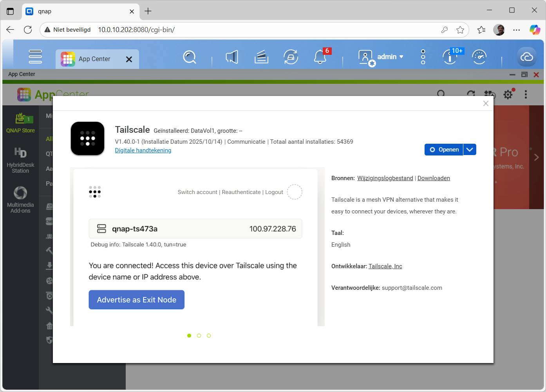Image resolution: width=546 pixels, height=392 pixels.
Task: Open App Center settings gear icon
Action: tap(508, 94)
